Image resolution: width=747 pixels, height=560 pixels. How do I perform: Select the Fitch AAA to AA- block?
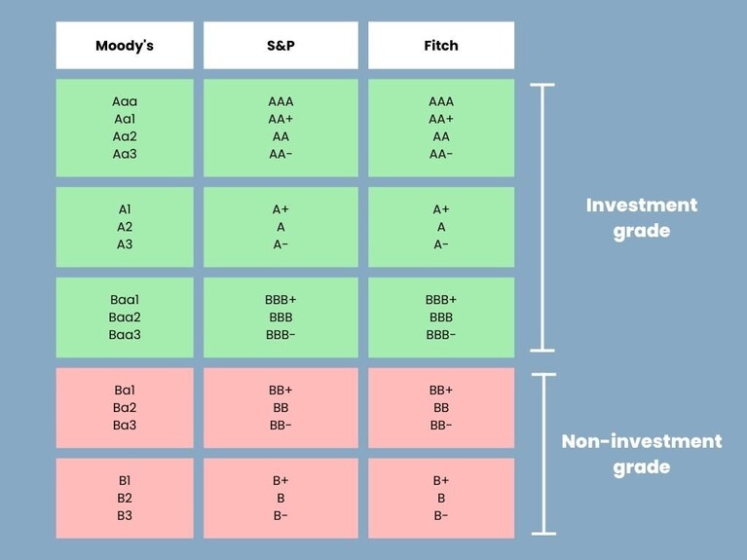pos(441,128)
